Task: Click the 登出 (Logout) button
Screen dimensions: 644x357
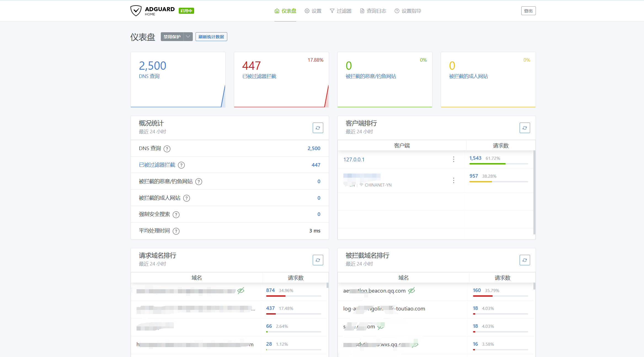Action: pyautogui.click(x=528, y=11)
